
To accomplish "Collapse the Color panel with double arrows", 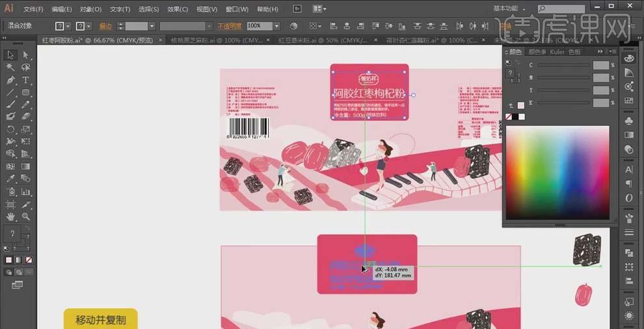I will click(x=600, y=51).
